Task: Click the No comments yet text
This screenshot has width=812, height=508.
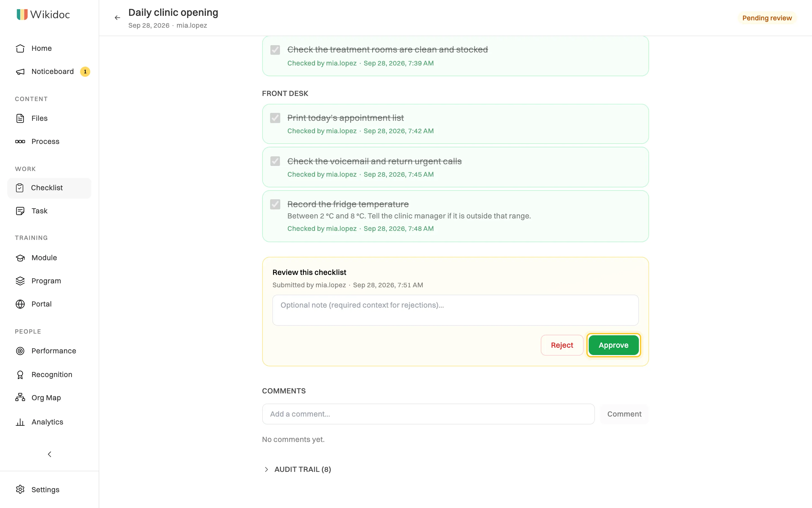Action: click(x=293, y=439)
